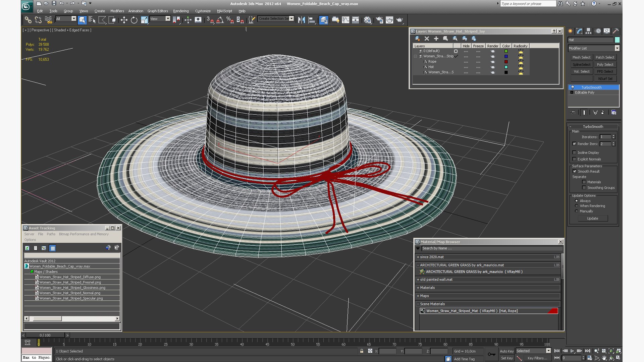Click the Rope layer red color swatch

(506, 62)
